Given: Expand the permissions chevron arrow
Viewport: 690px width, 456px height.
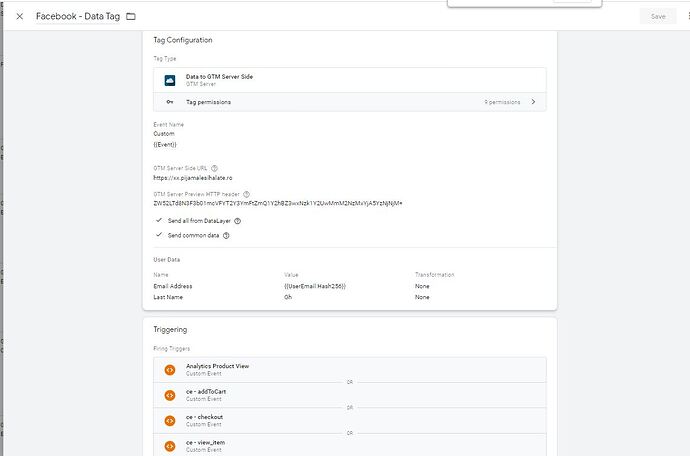Looking at the screenshot, I should [x=533, y=102].
